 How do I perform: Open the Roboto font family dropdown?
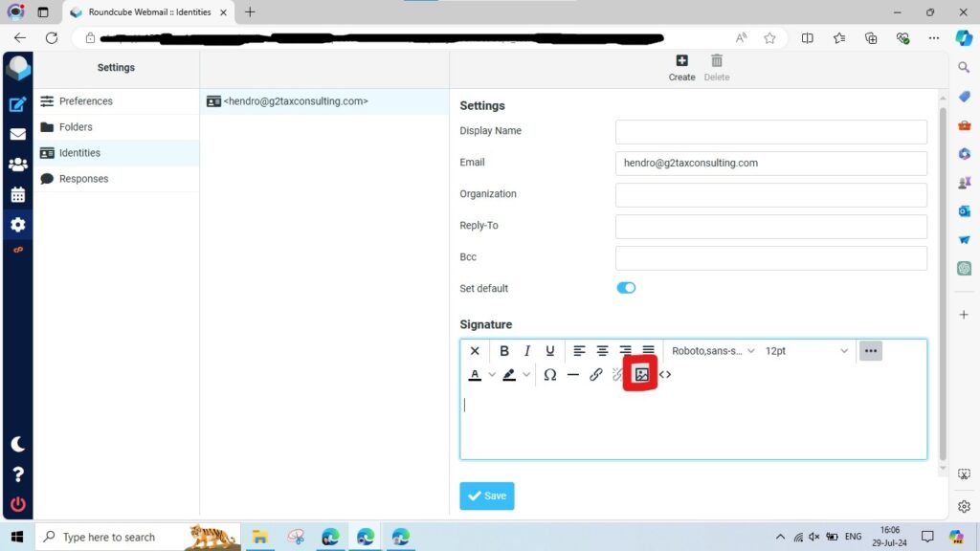[712, 351]
